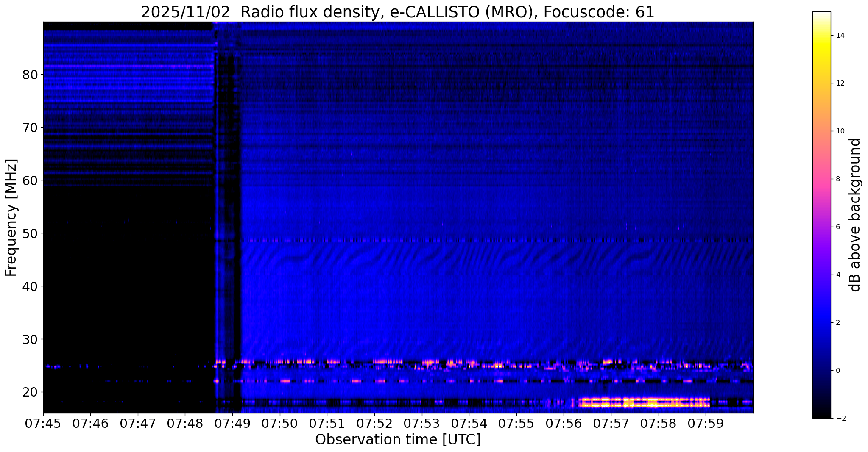Click the 07:57 time tick label
The width and height of the screenshot is (868, 452).
611,423
